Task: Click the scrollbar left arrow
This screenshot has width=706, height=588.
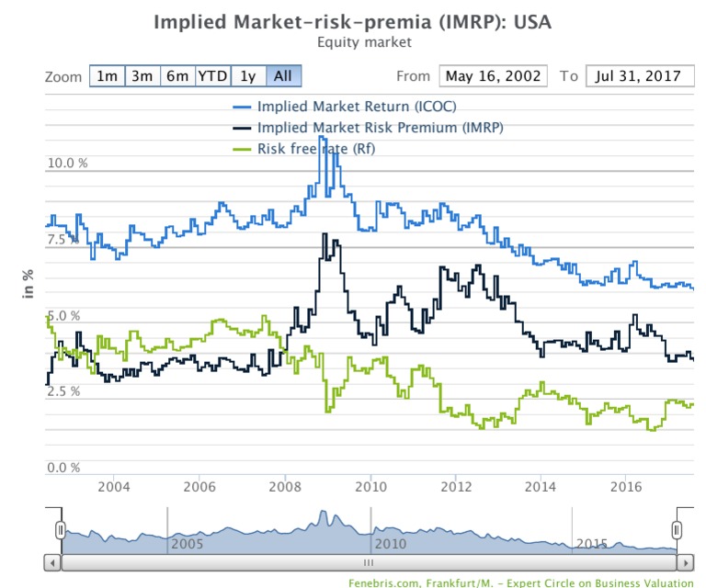Action: [x=52, y=563]
